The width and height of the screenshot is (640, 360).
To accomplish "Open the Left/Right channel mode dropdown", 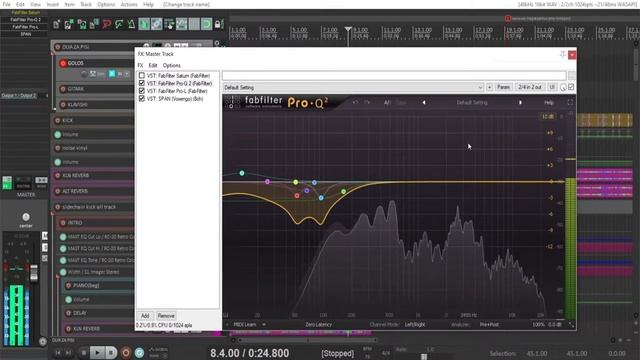I will tap(415, 324).
